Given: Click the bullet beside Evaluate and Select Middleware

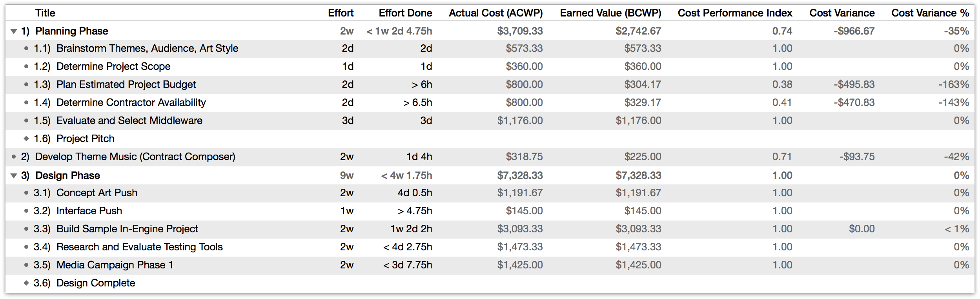Looking at the screenshot, I should click(26, 120).
